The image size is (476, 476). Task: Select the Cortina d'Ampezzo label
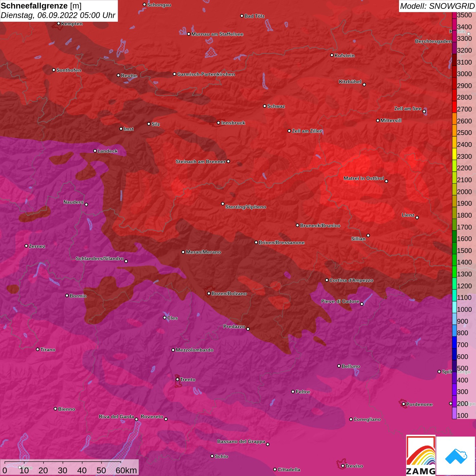[351, 280]
